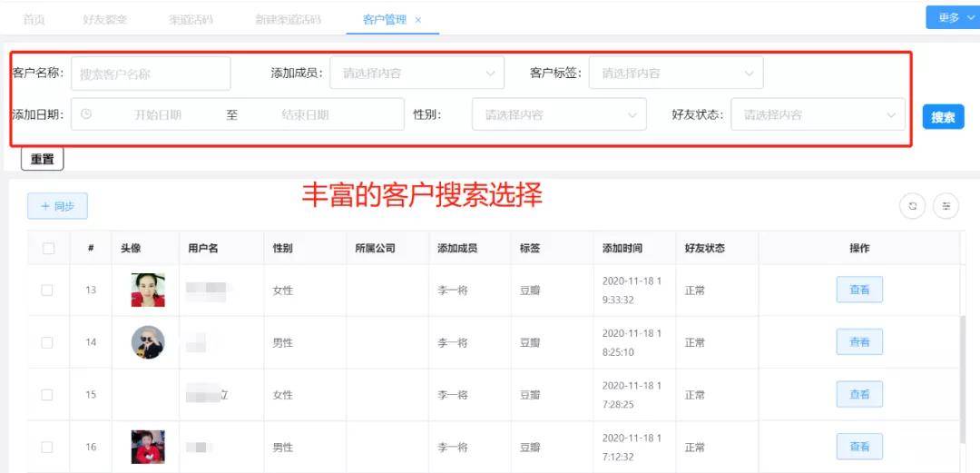
Task: Click 查看 for row 13
Action: click(859, 290)
